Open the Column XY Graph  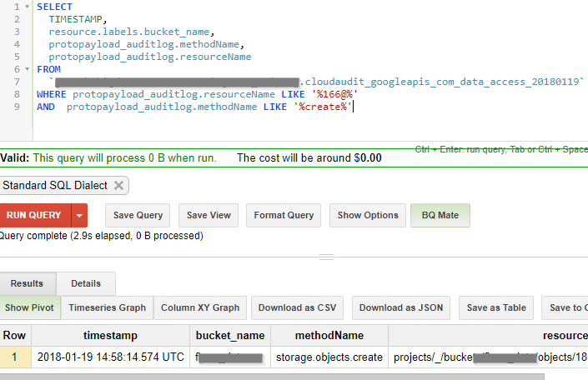pyautogui.click(x=200, y=307)
